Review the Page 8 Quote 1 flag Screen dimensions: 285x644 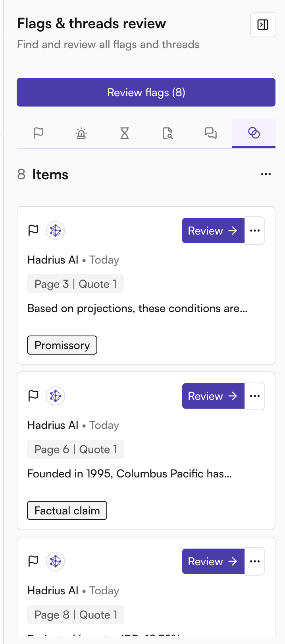(x=213, y=561)
